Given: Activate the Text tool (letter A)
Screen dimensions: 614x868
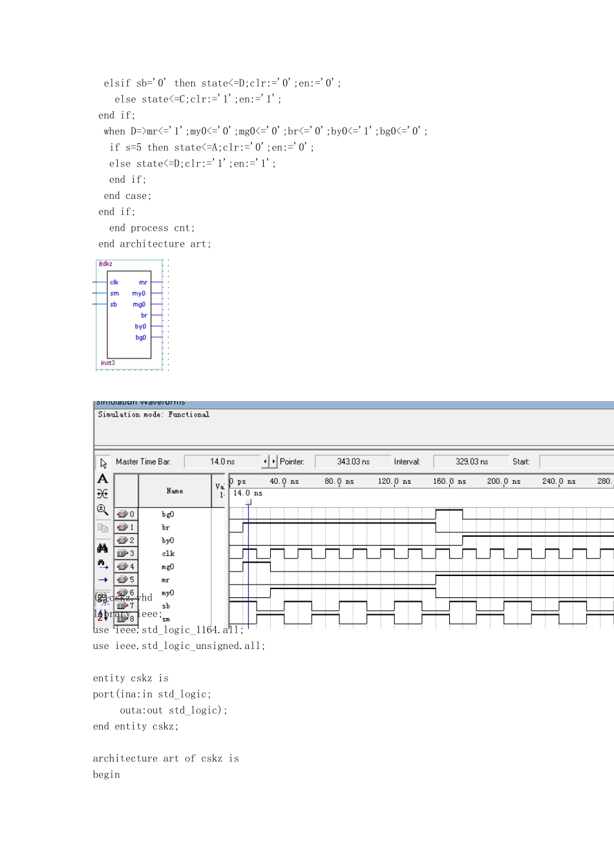Looking at the screenshot, I should click(x=103, y=479).
